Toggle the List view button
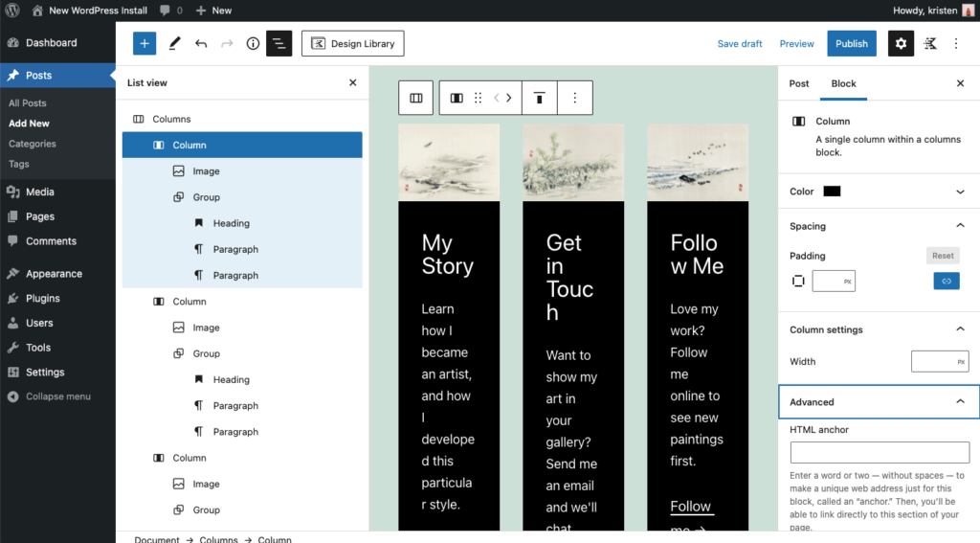This screenshot has width=980, height=543. point(278,43)
